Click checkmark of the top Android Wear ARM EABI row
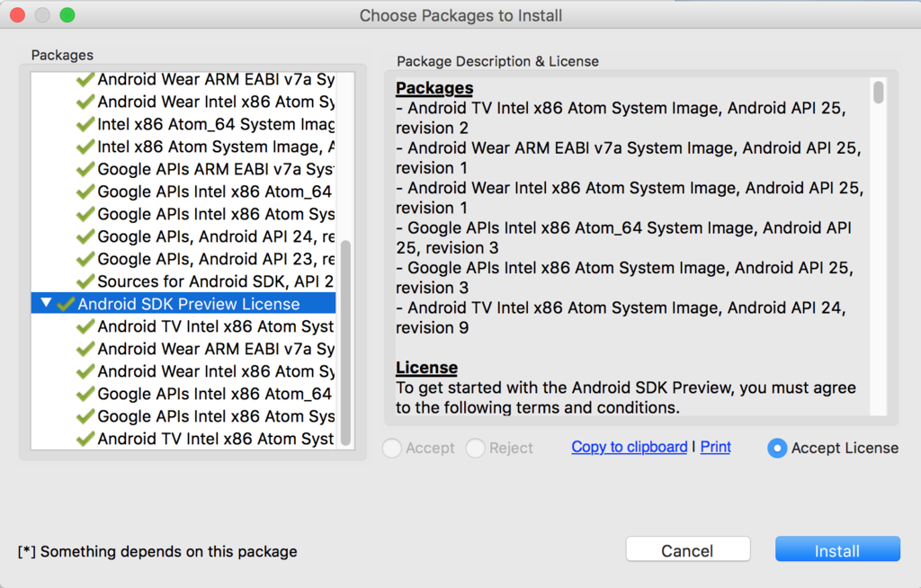Screen dimensions: 921x588 point(85,79)
